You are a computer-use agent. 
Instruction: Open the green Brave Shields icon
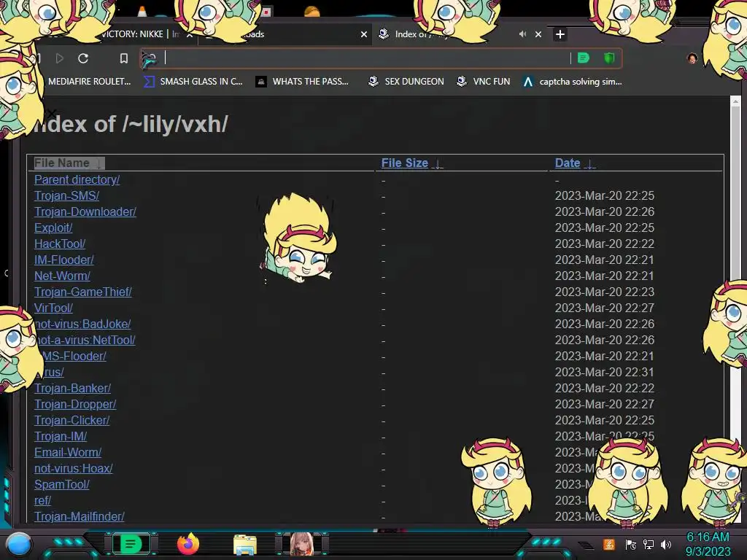pyautogui.click(x=609, y=58)
